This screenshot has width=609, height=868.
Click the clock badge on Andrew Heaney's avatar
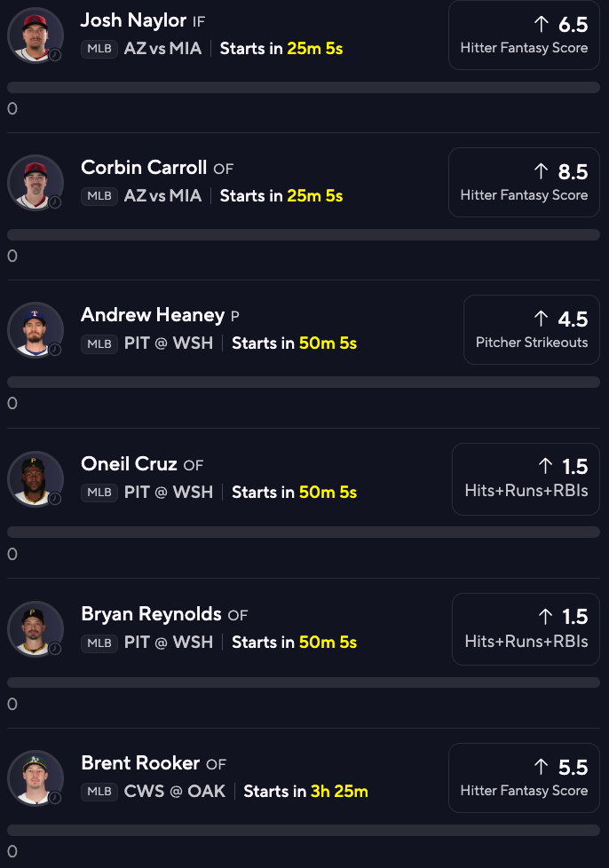click(x=55, y=350)
